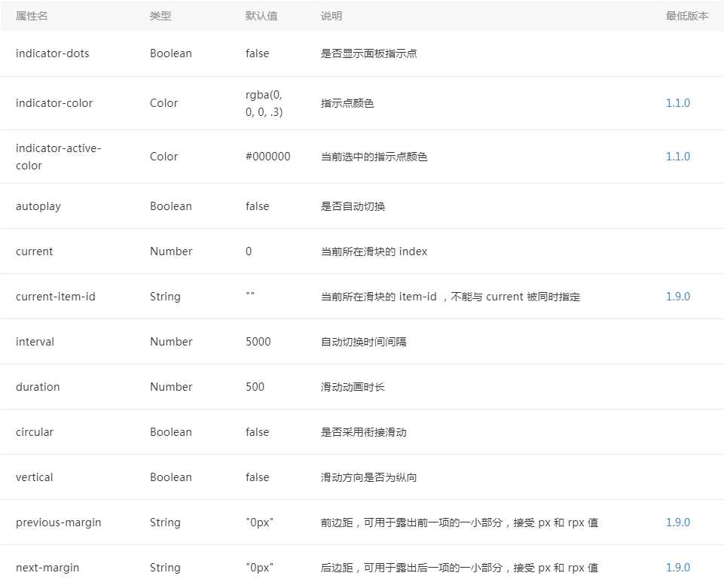Select the next-margin property name

tap(47, 568)
